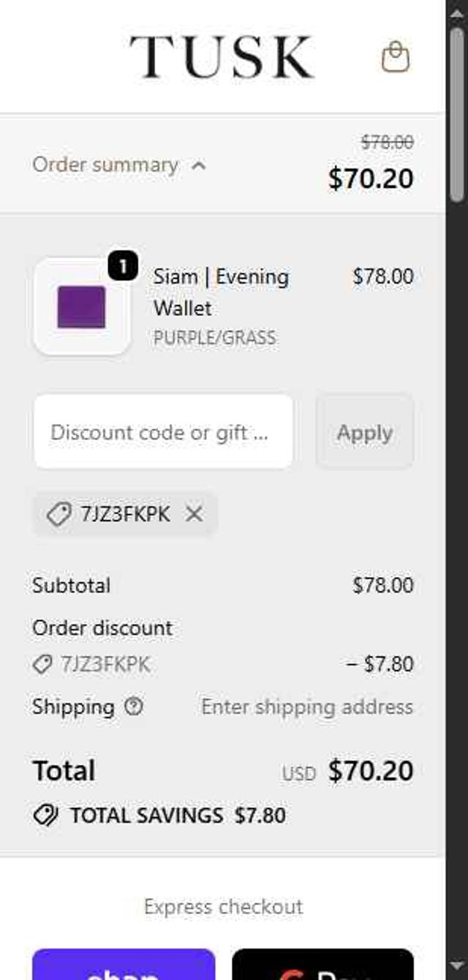
Task: Open the purple wallet product thumbnail
Action: point(82,307)
